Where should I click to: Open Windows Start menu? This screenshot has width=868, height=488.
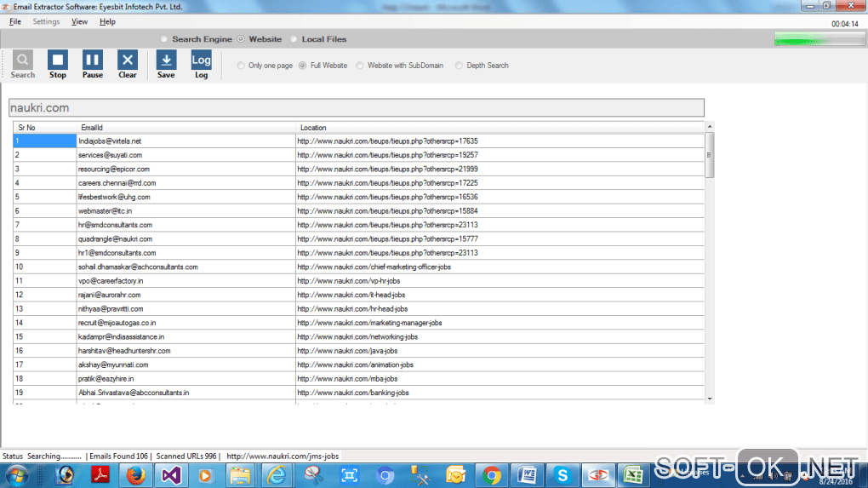(15, 476)
